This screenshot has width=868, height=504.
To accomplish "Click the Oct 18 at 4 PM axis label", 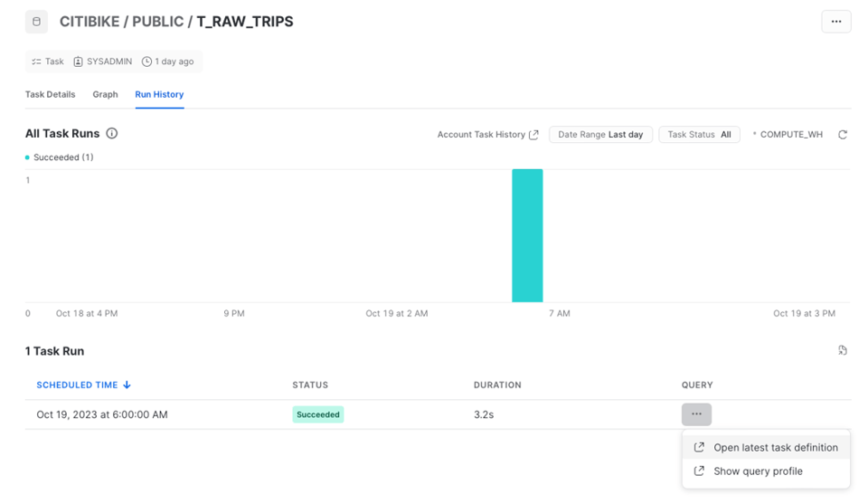I will 87,313.
